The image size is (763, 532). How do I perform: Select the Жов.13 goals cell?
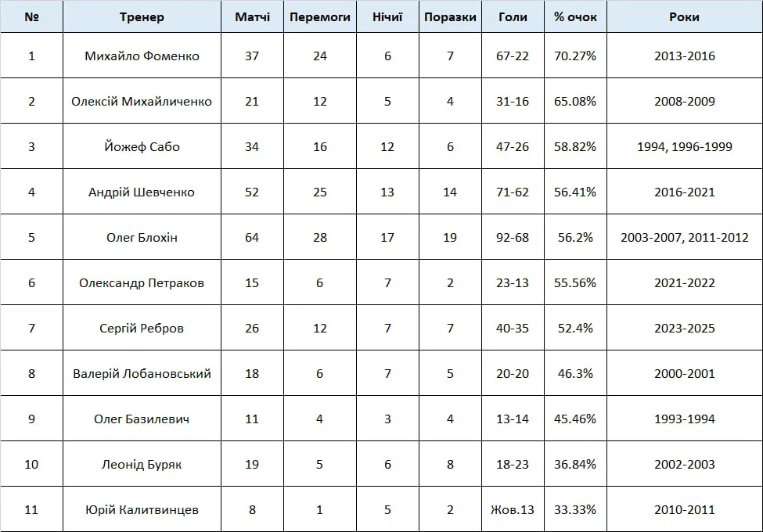pos(513,509)
